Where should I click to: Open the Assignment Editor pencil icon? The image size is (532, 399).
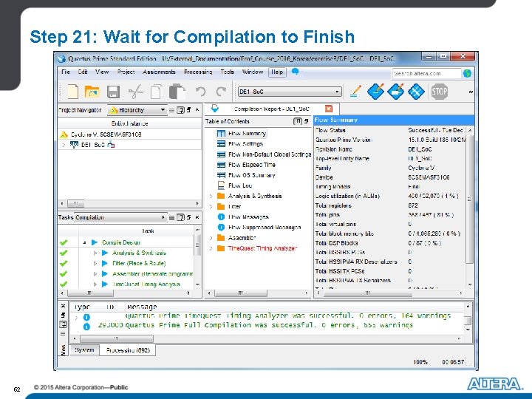(355, 92)
